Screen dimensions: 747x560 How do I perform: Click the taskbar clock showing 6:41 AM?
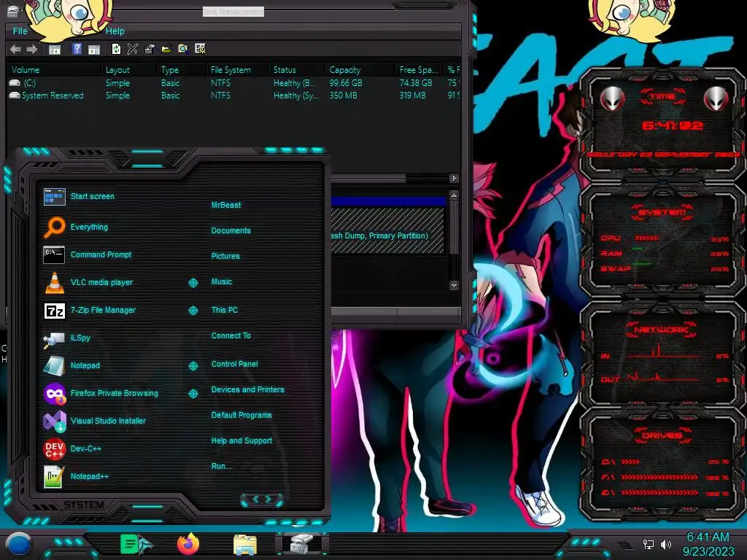click(708, 544)
